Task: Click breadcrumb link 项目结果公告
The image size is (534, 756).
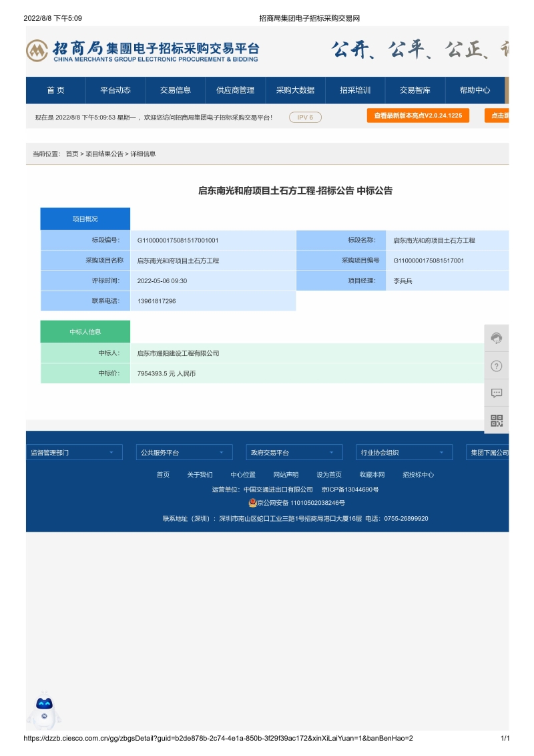Action: [x=105, y=154]
